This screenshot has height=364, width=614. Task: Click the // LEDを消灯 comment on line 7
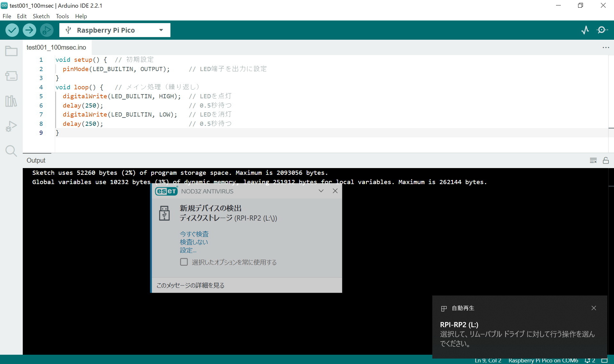(210, 114)
